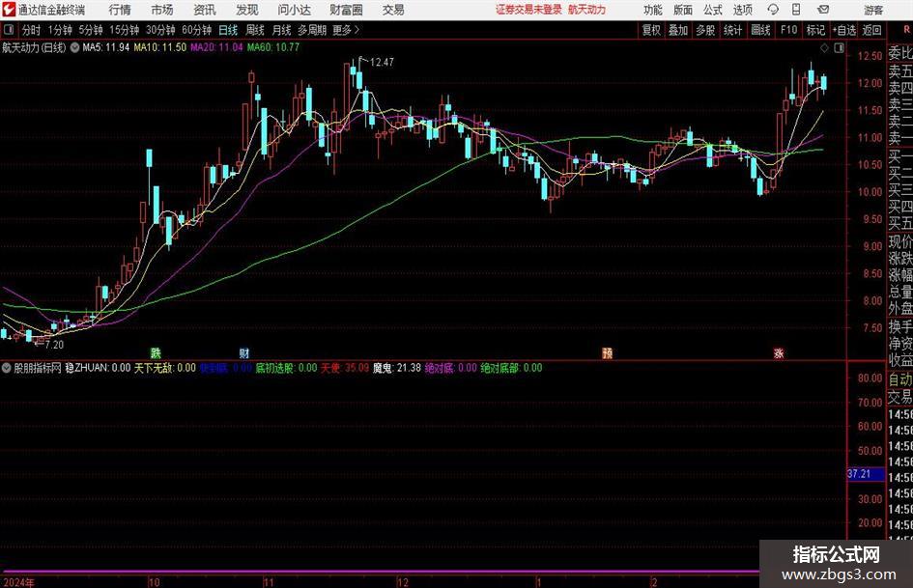Click the 稳ZHUAN: 0.00 indicator value

(x=98, y=368)
